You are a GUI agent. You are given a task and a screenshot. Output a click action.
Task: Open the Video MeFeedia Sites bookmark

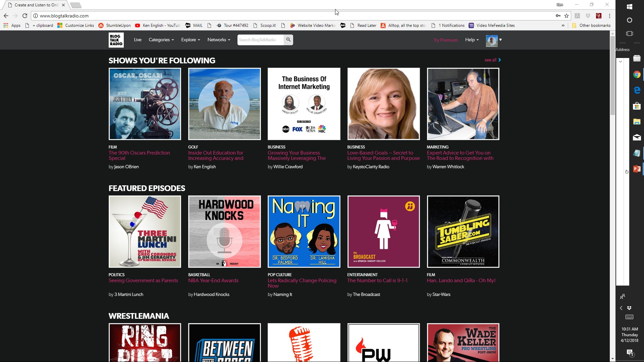tap(492, 25)
